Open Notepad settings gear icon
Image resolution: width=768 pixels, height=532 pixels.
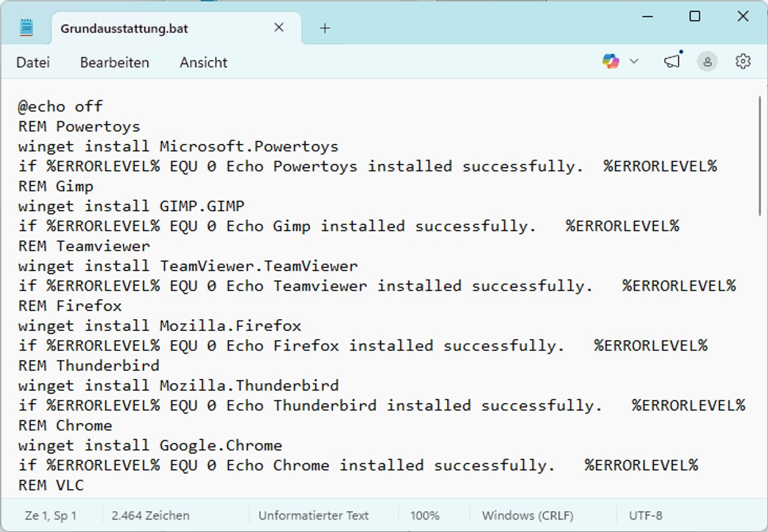[743, 61]
